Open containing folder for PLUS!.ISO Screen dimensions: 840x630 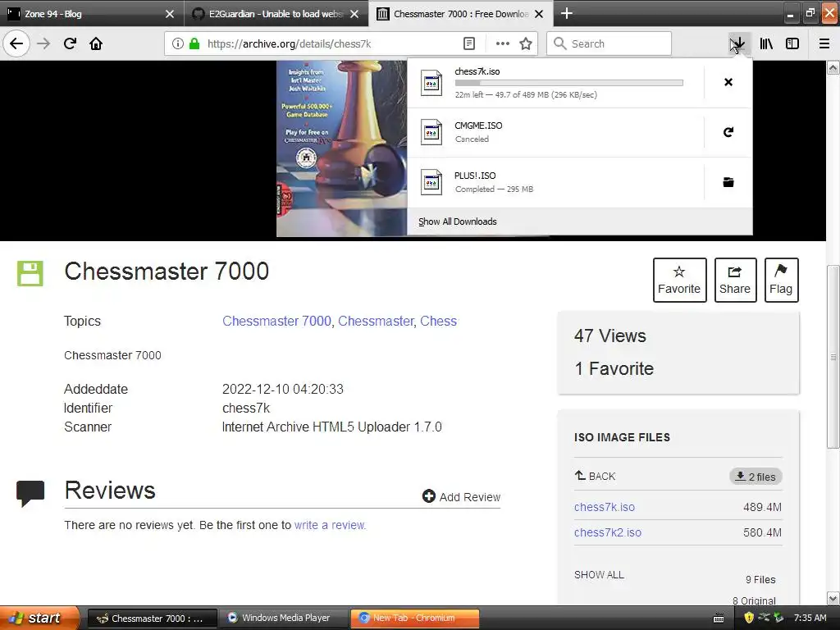tap(728, 182)
